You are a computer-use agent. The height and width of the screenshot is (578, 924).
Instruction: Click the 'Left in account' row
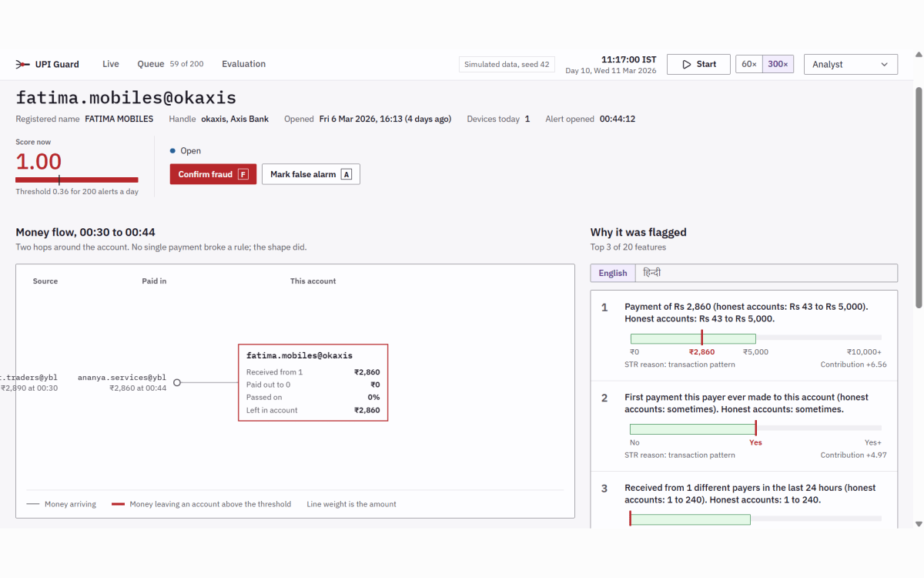[313, 410]
